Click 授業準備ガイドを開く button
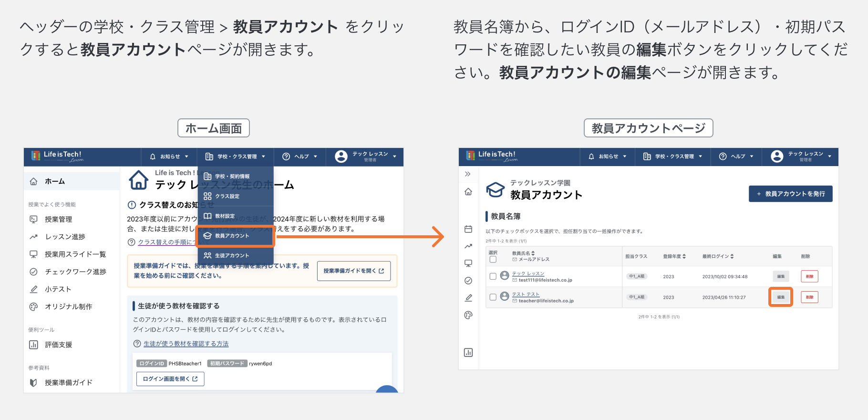 354,271
